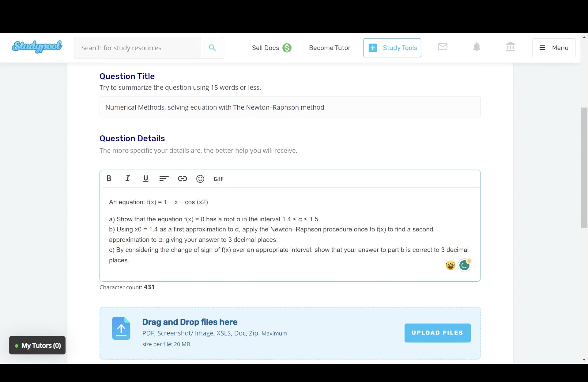Click the Question Details input field
This screenshot has width=588, height=382.
click(290, 231)
